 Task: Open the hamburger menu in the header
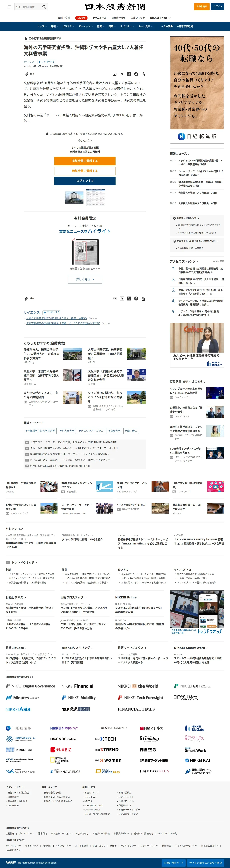[9, 7]
